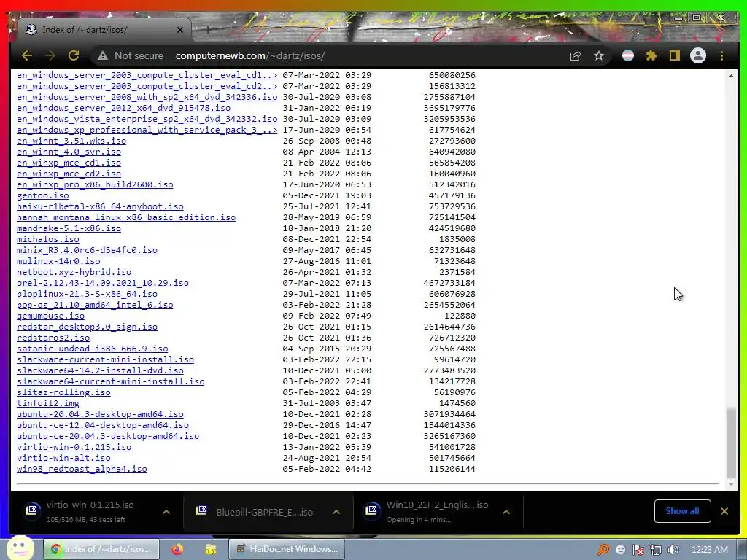Switch to Chrome taskbar button
Viewport: 747px width, 560px height.
point(101,549)
